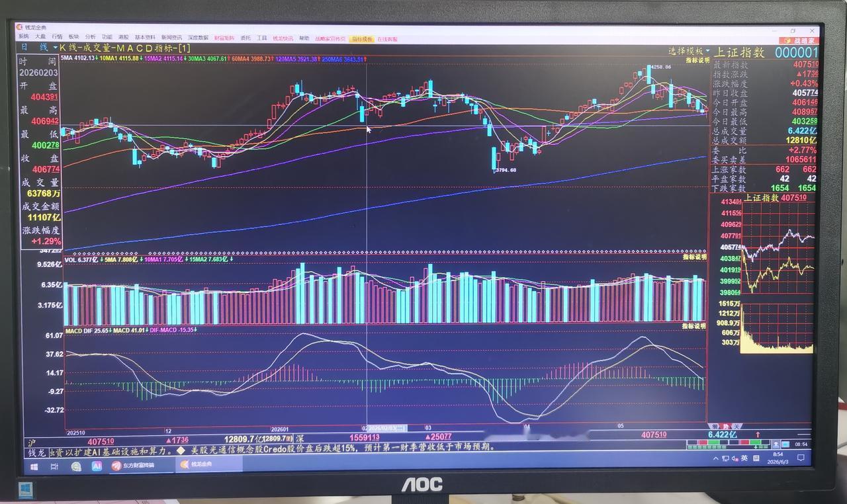
Task: Open the 工具 menu
Action: click(x=262, y=38)
